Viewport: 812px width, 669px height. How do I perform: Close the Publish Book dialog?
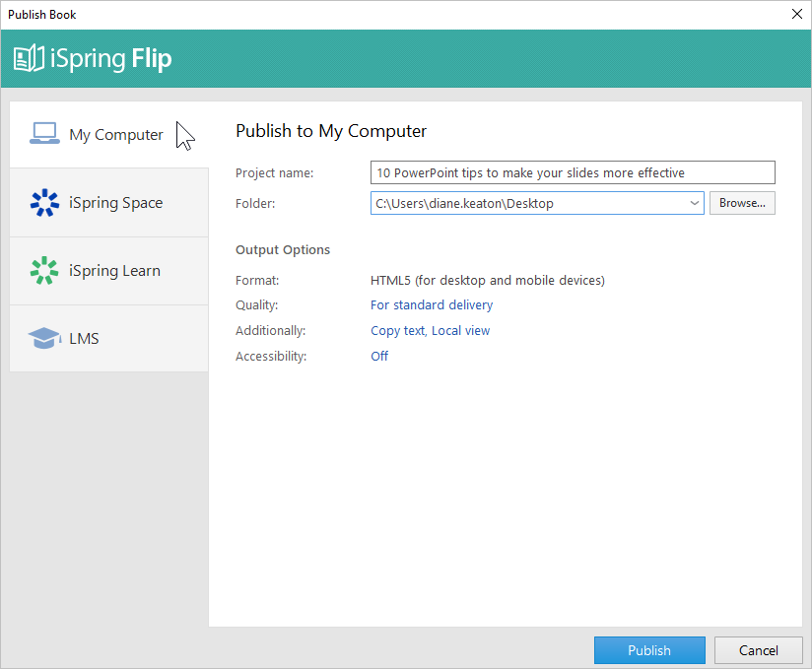coord(797,14)
